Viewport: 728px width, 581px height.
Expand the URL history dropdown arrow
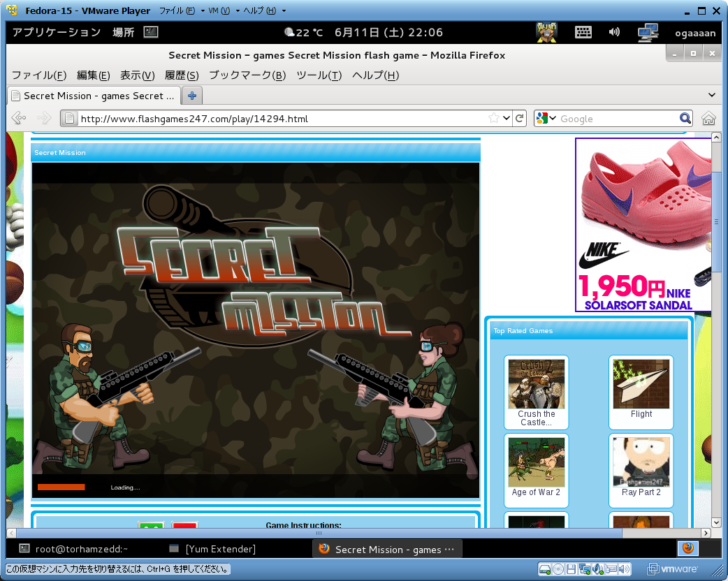507,118
